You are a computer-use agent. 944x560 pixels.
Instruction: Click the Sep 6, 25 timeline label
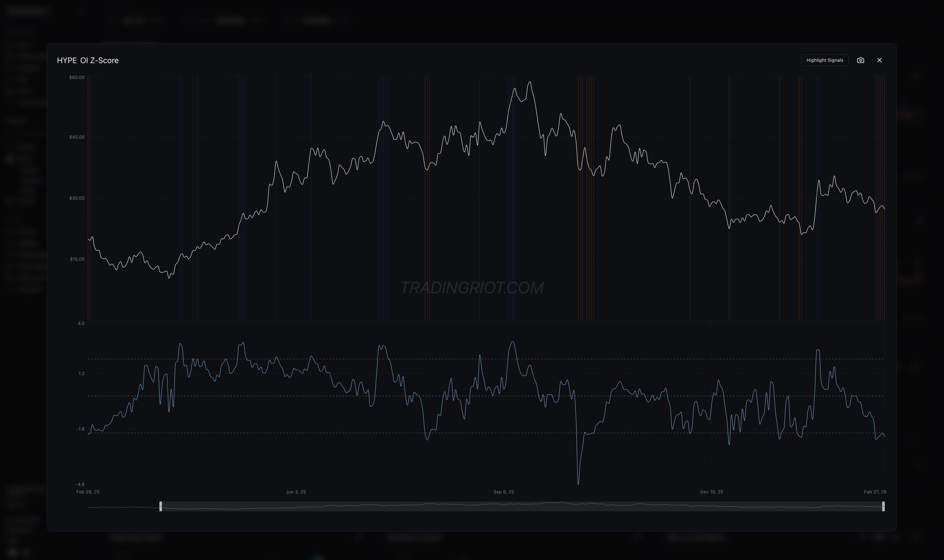click(503, 492)
